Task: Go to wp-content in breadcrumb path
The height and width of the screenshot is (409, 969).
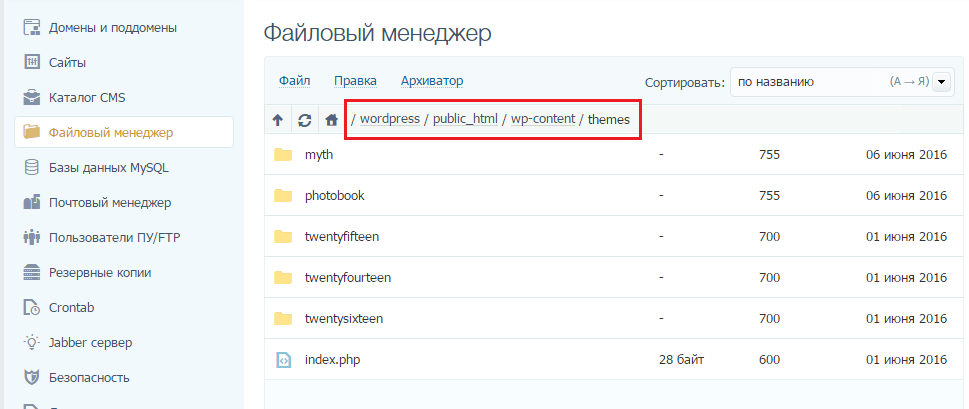Action: (543, 119)
